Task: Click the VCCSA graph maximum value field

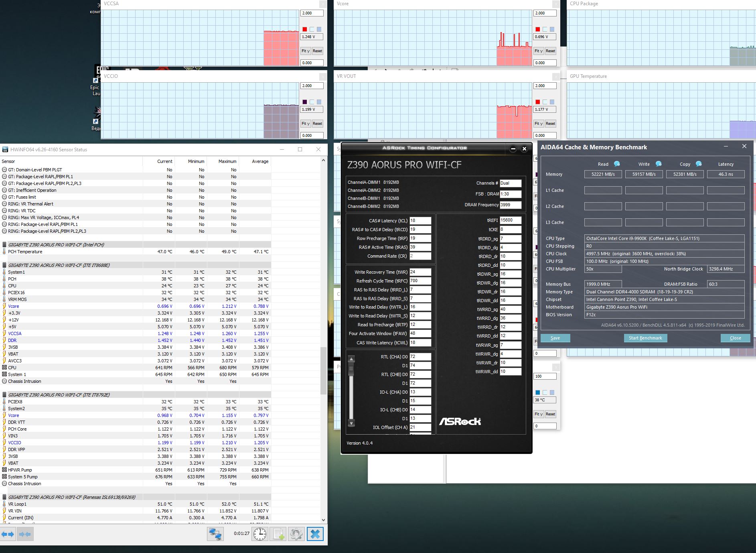Action: [x=312, y=13]
